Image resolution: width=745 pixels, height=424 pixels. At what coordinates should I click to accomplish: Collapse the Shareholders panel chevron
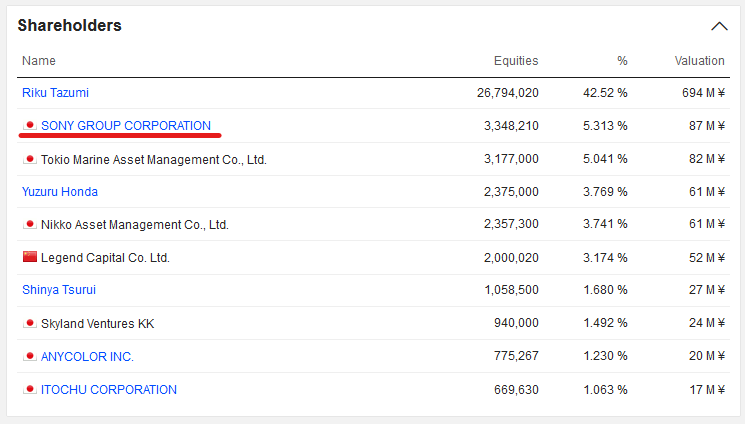(719, 26)
